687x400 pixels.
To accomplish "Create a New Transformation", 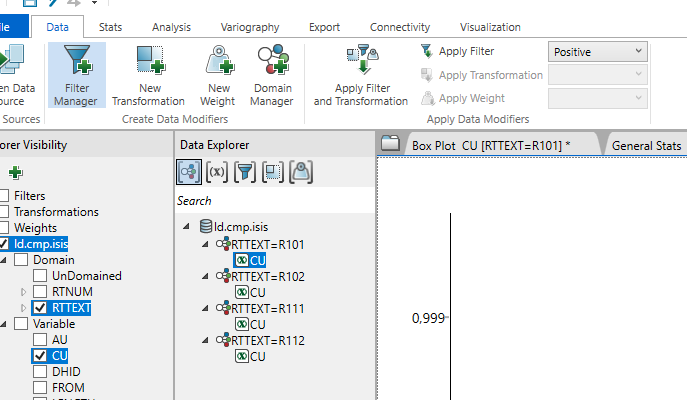I will [149, 75].
